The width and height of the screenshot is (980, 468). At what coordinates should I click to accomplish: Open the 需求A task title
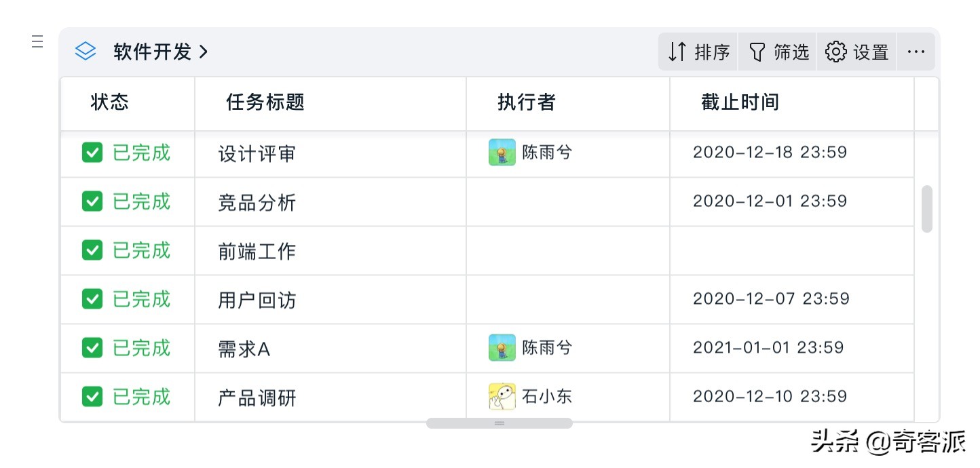point(244,349)
